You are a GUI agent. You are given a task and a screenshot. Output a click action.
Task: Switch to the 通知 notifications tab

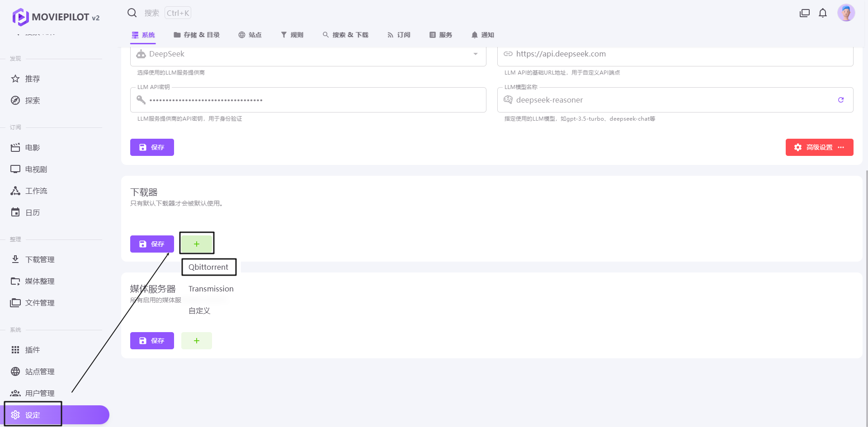(x=482, y=35)
